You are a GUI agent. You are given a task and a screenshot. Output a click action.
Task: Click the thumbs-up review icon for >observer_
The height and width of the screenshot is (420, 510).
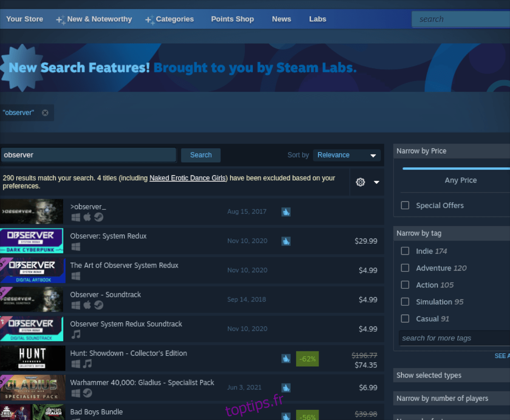286,211
